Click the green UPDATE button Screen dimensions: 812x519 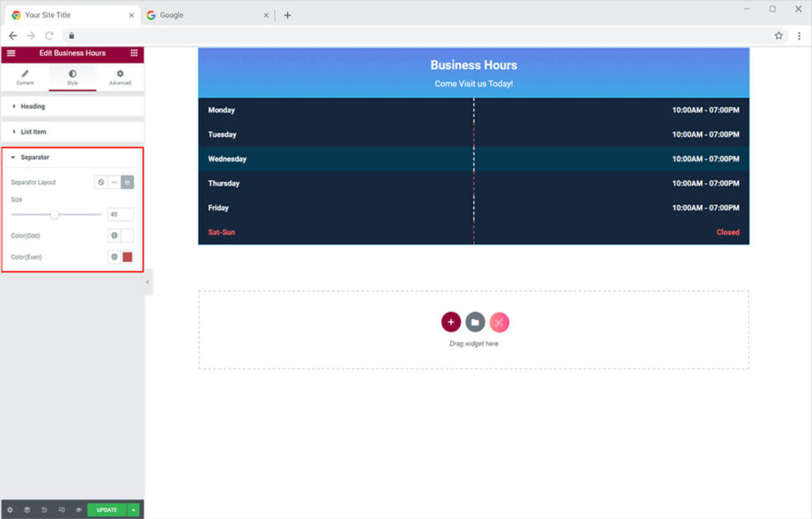coord(106,510)
